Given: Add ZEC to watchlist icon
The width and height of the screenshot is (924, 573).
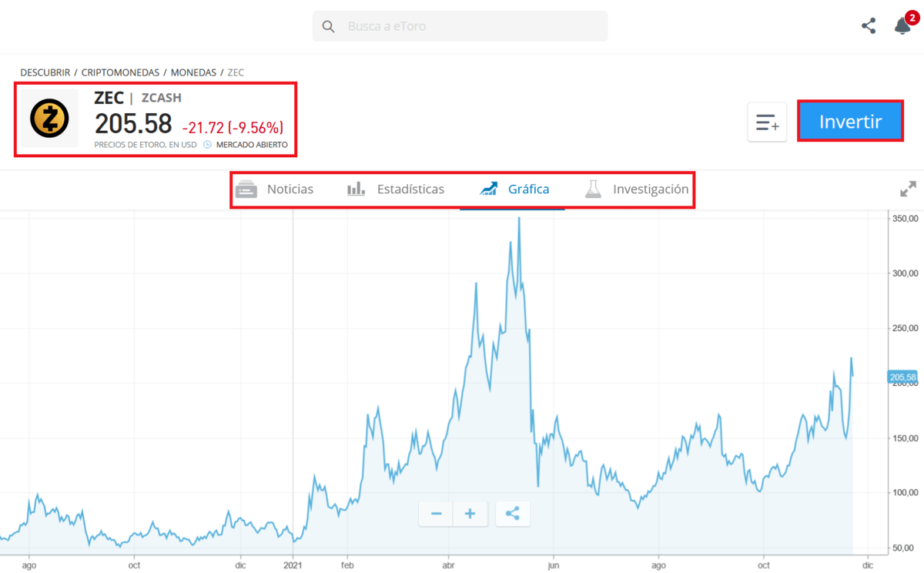Looking at the screenshot, I should pos(767,122).
